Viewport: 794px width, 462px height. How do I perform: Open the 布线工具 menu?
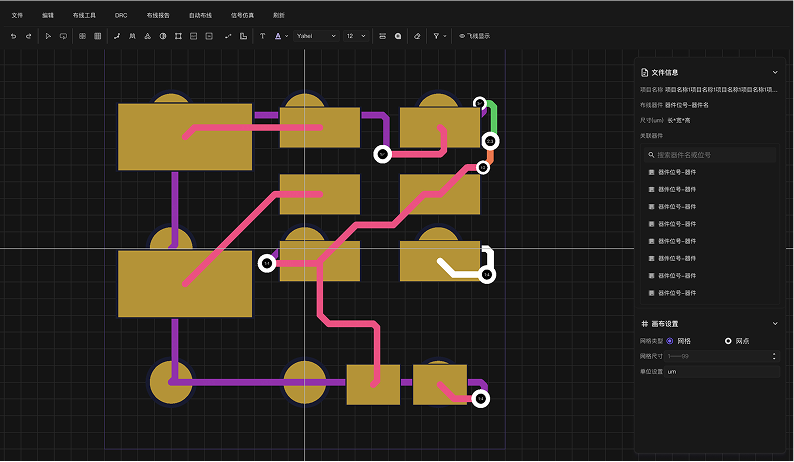click(84, 16)
